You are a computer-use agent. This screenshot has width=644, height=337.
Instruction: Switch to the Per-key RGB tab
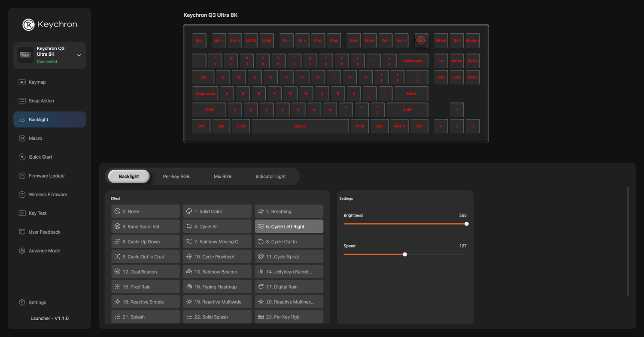point(176,177)
